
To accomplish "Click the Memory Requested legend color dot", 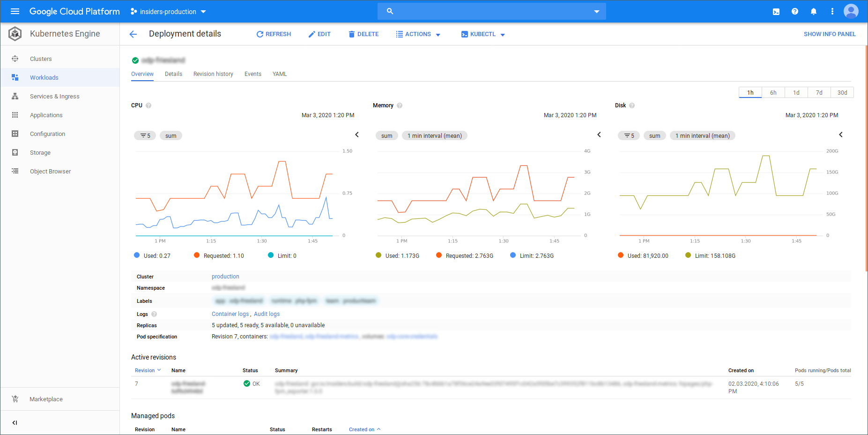I will tap(439, 255).
